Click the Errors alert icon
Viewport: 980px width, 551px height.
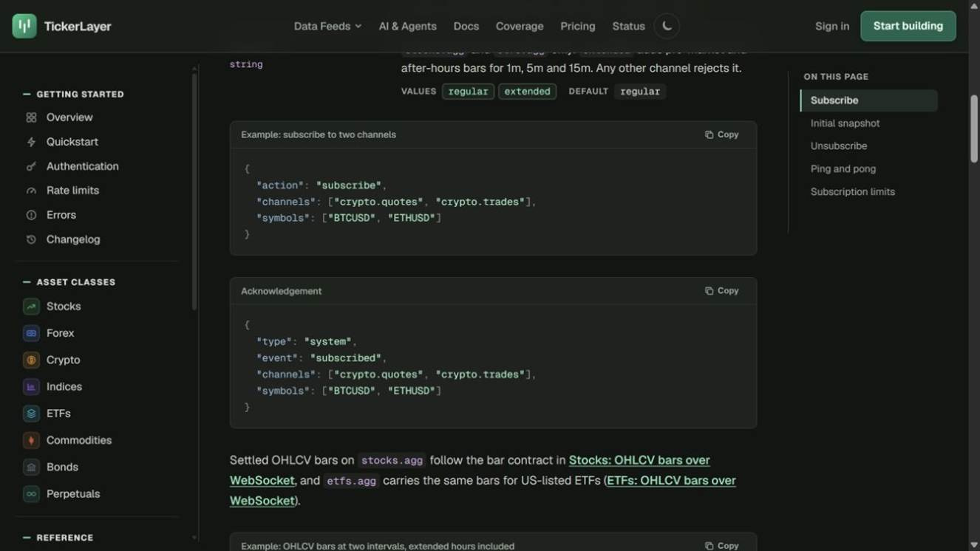pyautogui.click(x=31, y=215)
